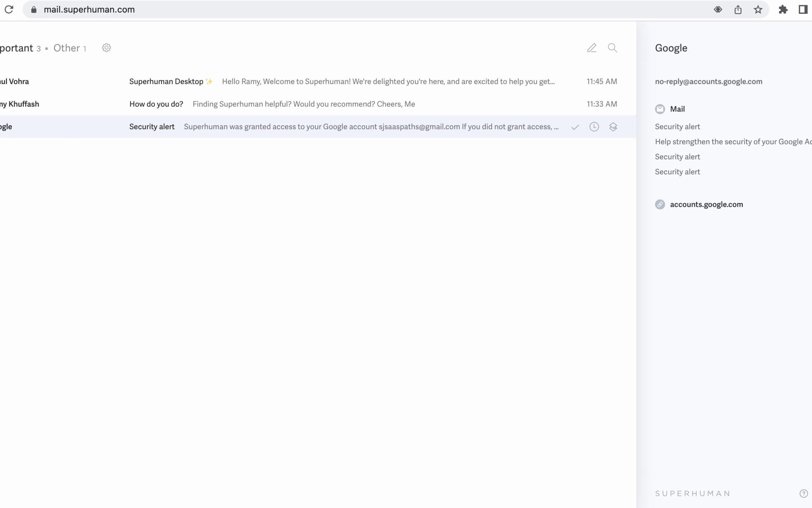Switch to the Other inbox tab
Screen dimensions: 812x508
tap(70, 48)
